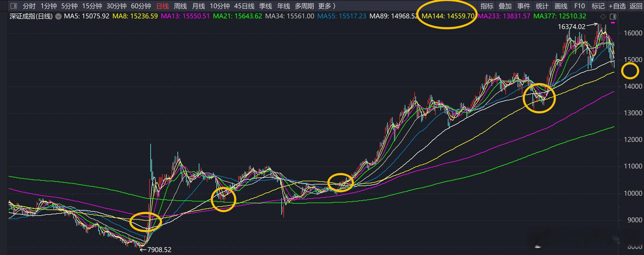Select the 60分钟 period tab
The image size is (644, 255).
(x=141, y=6)
